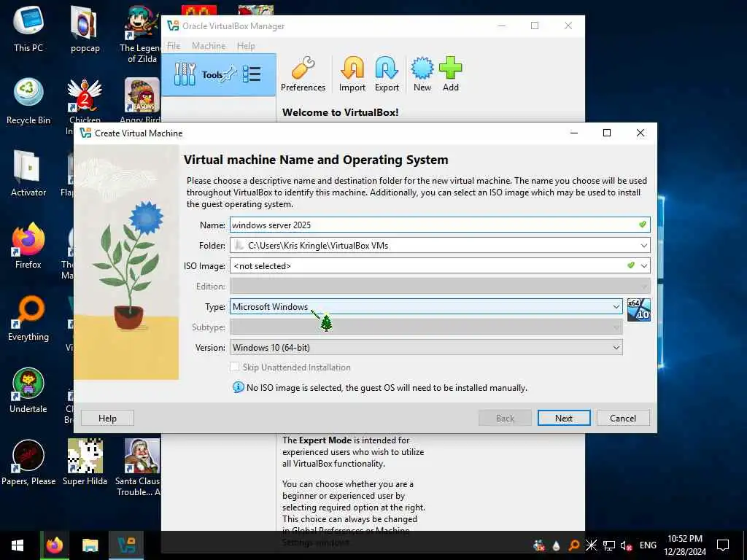The image size is (747, 560).
Task: Click the taskbar clock 10:52 PM
Action: click(x=685, y=545)
